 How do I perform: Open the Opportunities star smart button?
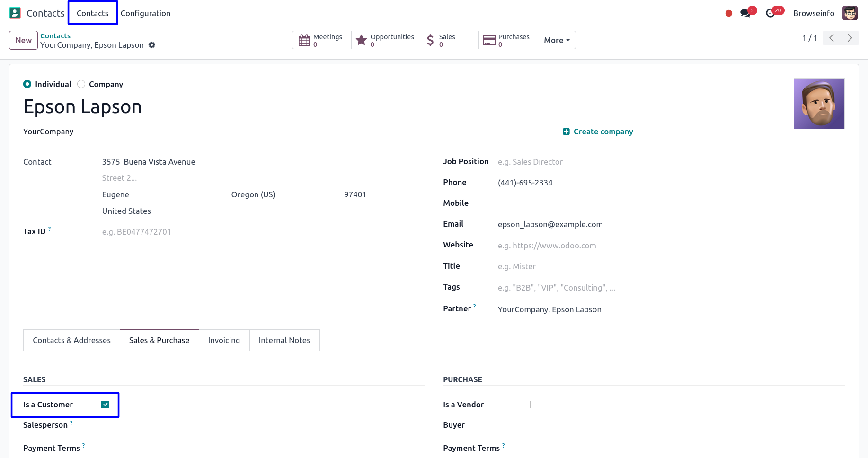tap(385, 40)
